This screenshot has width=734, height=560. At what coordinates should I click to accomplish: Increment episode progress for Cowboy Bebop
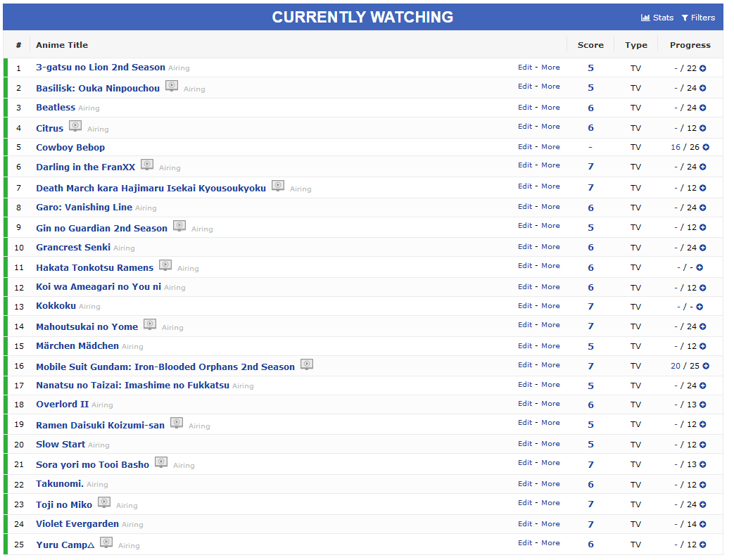[706, 147]
